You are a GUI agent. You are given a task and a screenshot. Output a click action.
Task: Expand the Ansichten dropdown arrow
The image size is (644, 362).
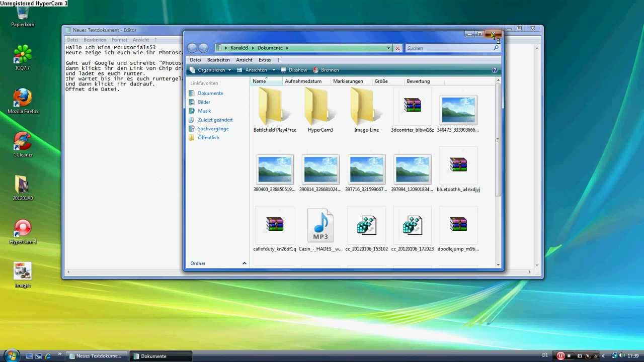[274, 70]
